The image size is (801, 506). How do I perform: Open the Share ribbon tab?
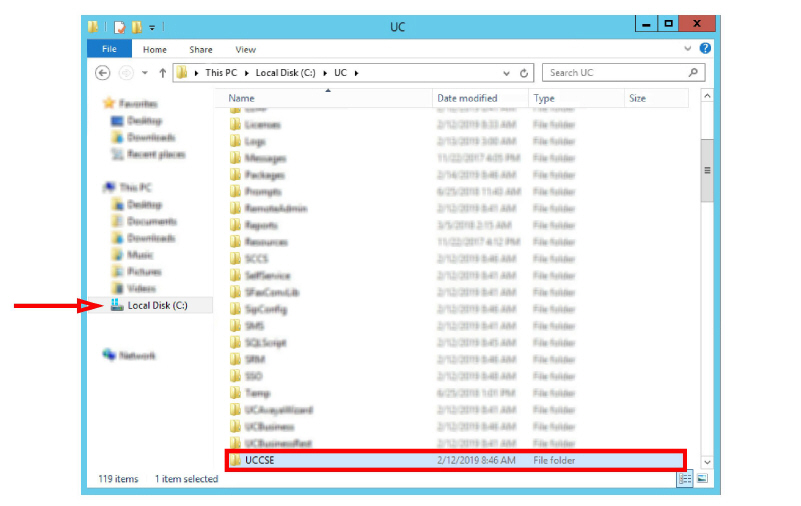pos(201,49)
